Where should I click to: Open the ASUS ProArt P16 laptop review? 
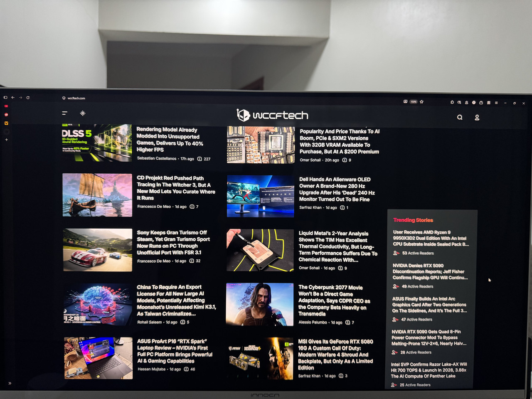175,351
